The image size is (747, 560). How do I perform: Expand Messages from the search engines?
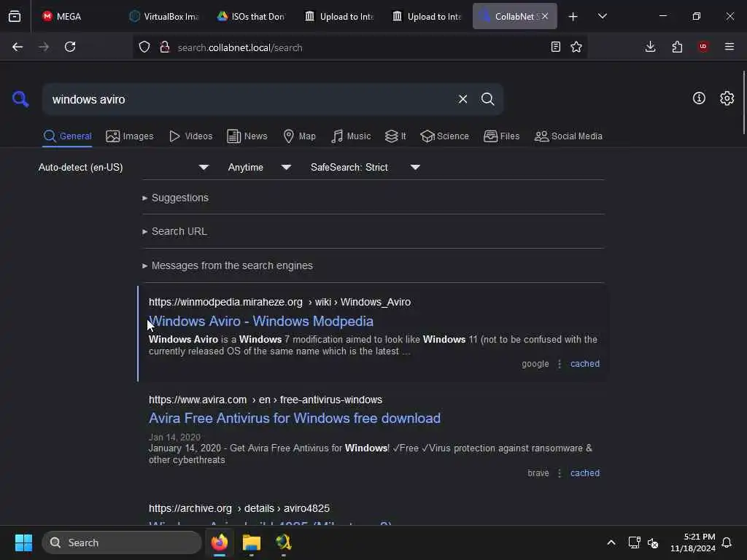tap(228, 265)
